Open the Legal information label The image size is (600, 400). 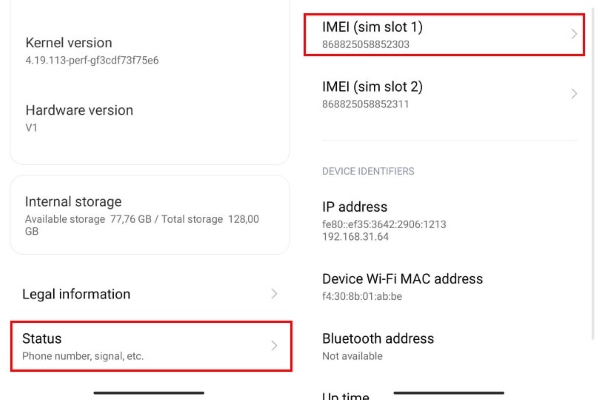click(x=76, y=294)
